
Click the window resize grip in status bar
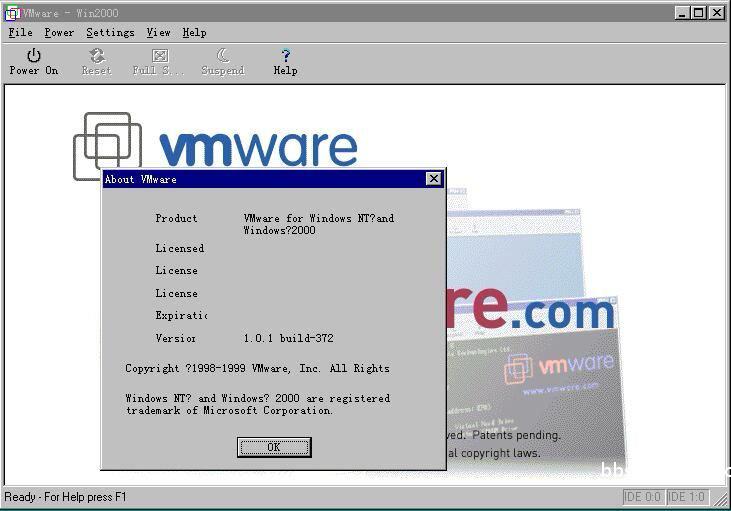(721, 499)
